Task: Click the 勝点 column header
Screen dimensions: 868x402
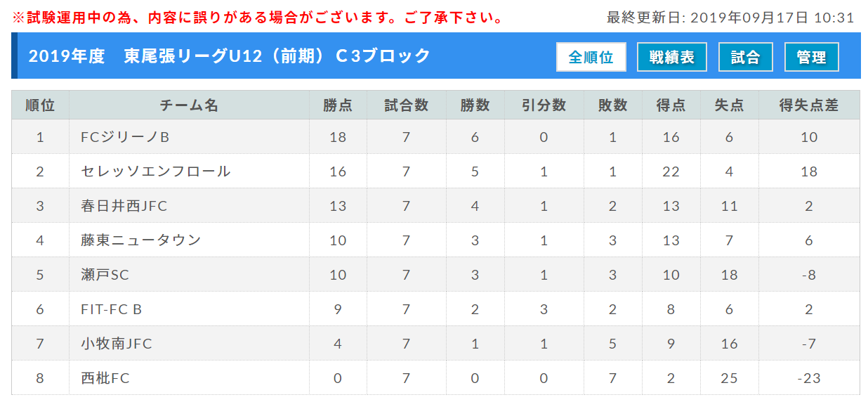Action: (338, 105)
